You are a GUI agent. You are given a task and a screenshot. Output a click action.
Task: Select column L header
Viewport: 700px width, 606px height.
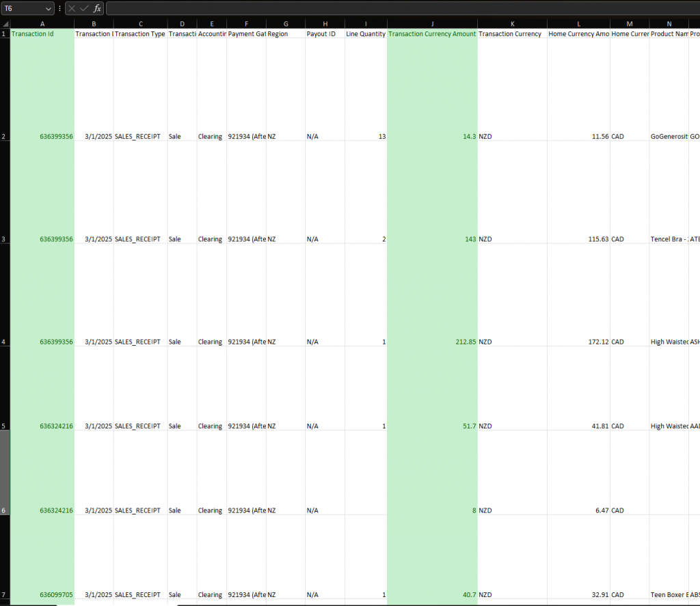coord(578,24)
